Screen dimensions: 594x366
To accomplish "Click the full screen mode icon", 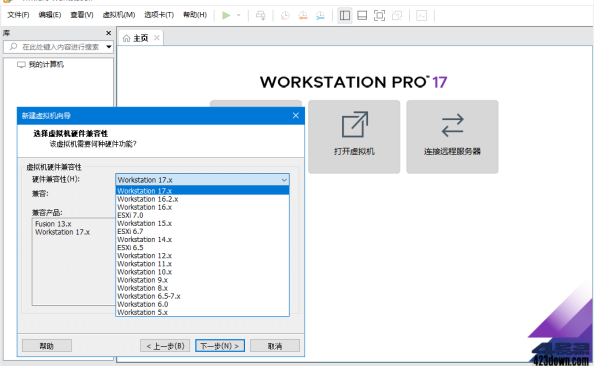I will 379,15.
